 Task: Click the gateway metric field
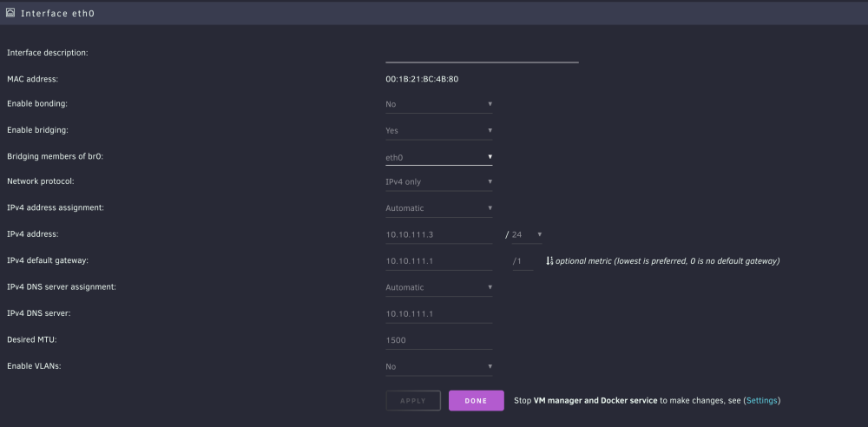(x=523, y=261)
